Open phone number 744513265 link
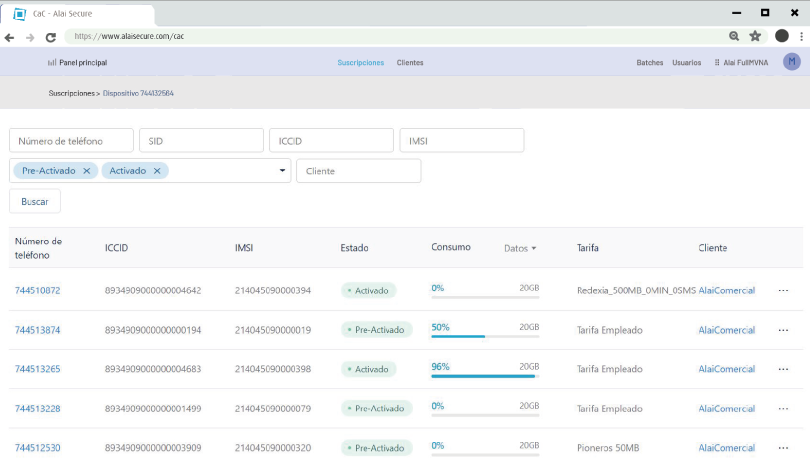Image resolution: width=810 pixels, height=470 pixels. coord(37,369)
